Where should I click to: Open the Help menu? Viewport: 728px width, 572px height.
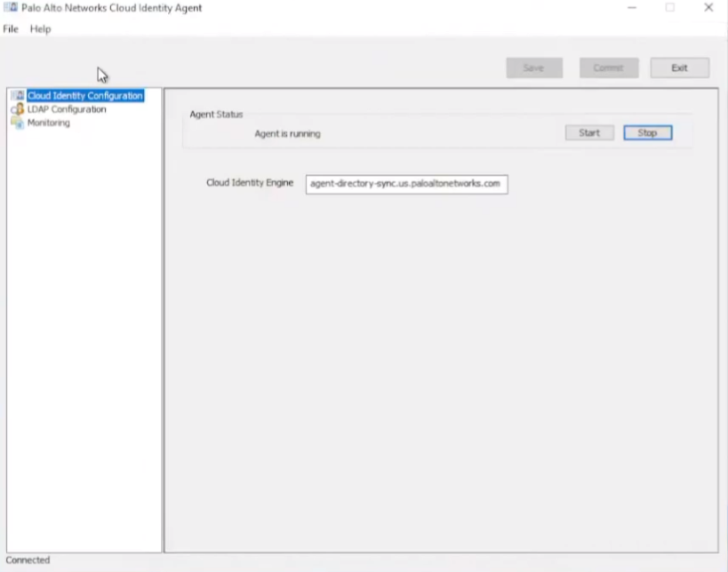tap(40, 28)
